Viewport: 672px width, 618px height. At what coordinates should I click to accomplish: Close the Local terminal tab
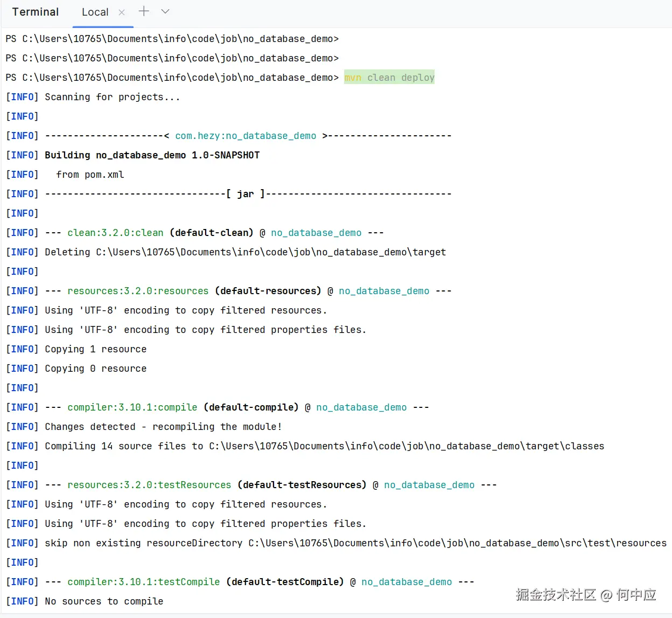coord(122,12)
